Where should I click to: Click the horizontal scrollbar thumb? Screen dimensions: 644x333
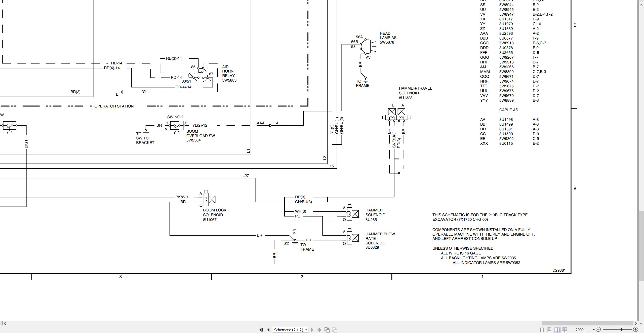(x=587, y=323)
